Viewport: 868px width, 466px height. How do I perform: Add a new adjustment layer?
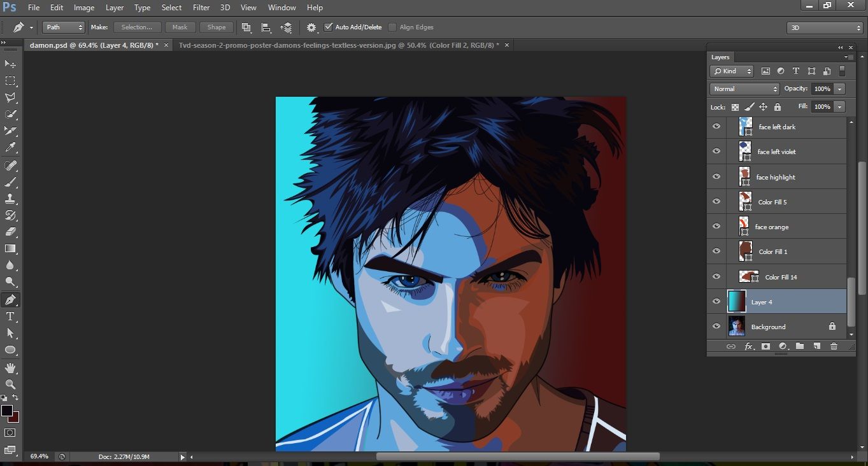click(x=783, y=346)
